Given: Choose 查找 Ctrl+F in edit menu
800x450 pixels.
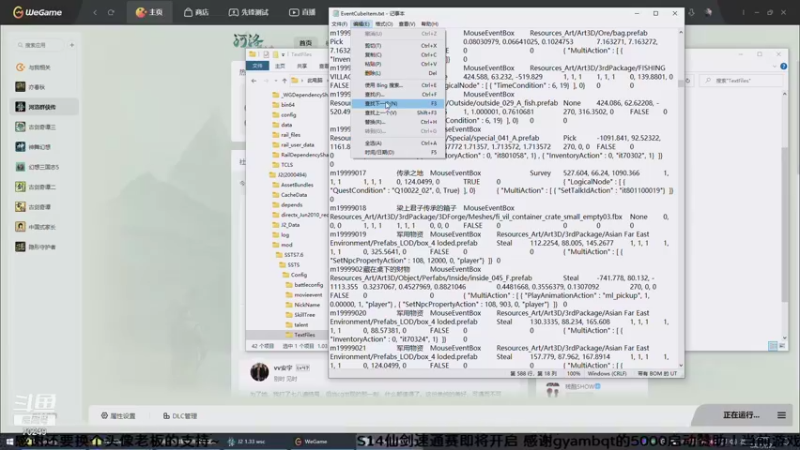Looking at the screenshot, I should [398, 94].
